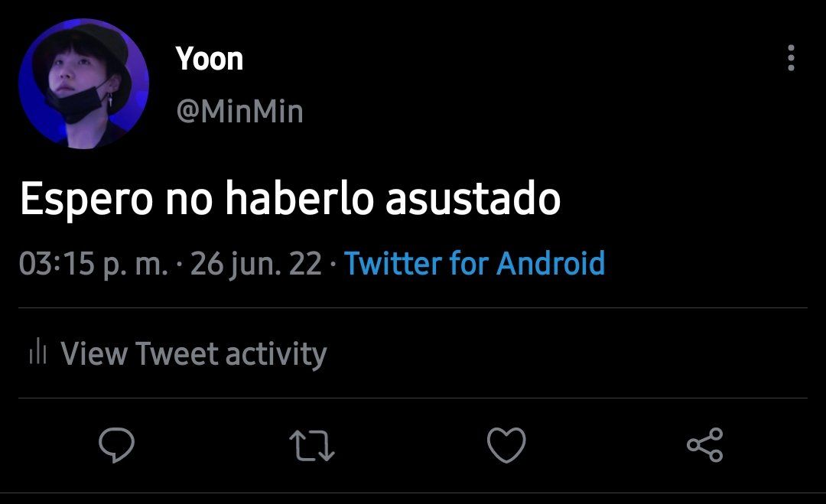Click the 03:15 p. m. timestamp
Image resolution: width=826 pixels, height=504 pixels.
[93, 265]
